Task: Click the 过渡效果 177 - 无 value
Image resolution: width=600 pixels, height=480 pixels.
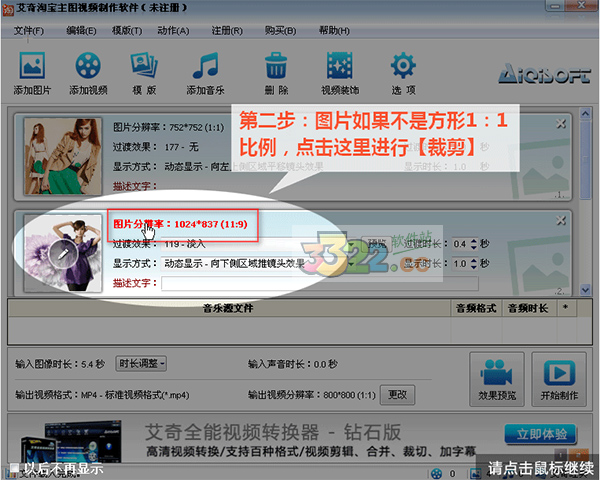Action: coord(181,147)
